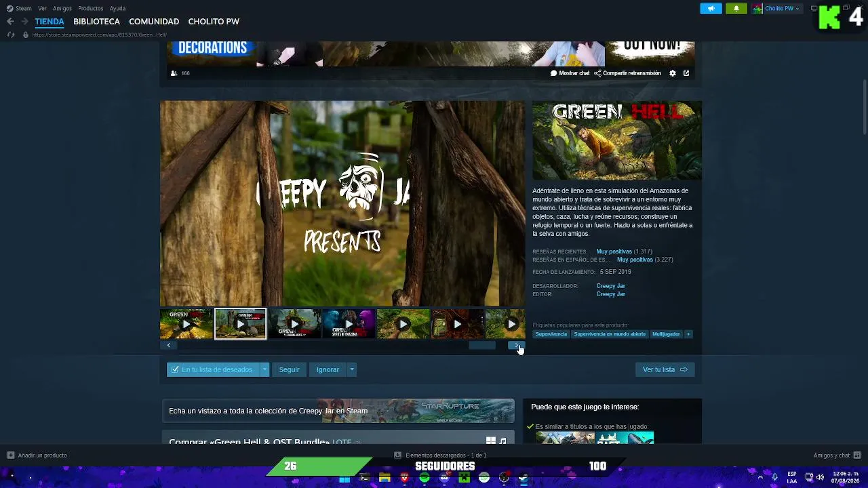The width and height of the screenshot is (868, 488).
Task: Open the notifications bell
Action: 736,9
